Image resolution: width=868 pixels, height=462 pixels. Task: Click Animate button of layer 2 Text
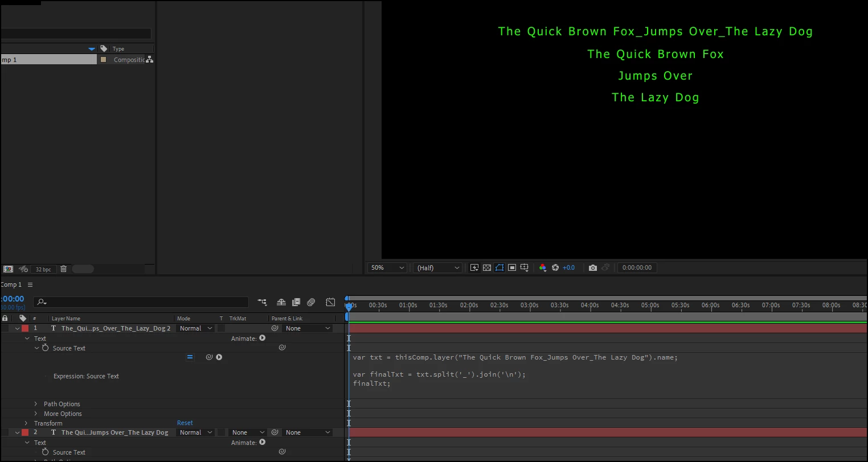coord(263,442)
